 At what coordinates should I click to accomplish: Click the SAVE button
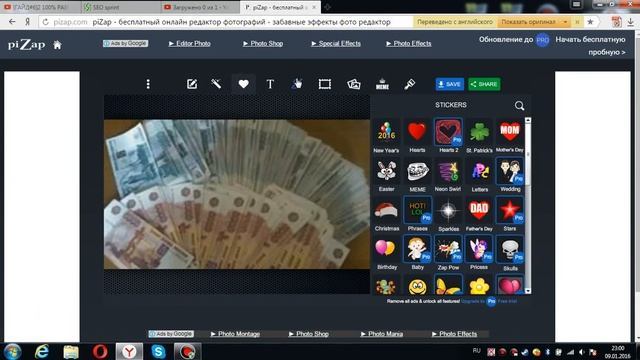[x=449, y=84]
